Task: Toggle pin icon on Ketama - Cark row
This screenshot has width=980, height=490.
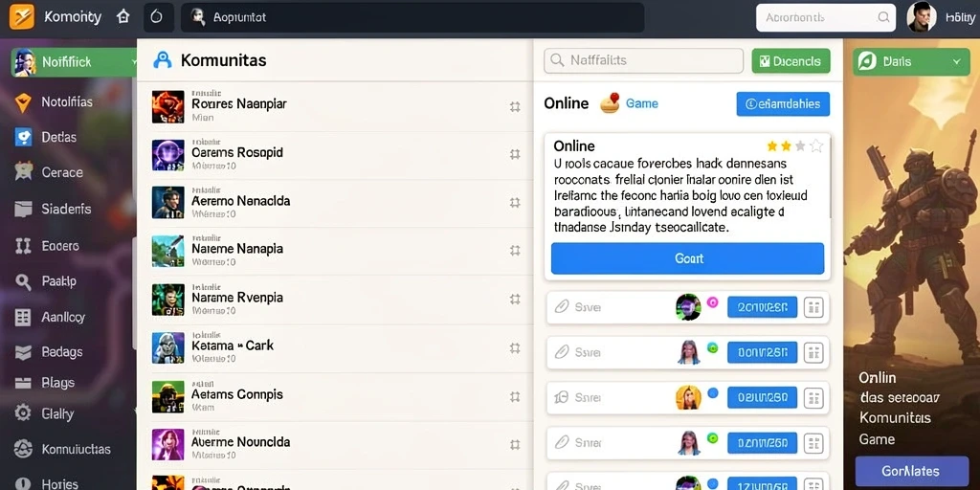Action: (x=515, y=347)
